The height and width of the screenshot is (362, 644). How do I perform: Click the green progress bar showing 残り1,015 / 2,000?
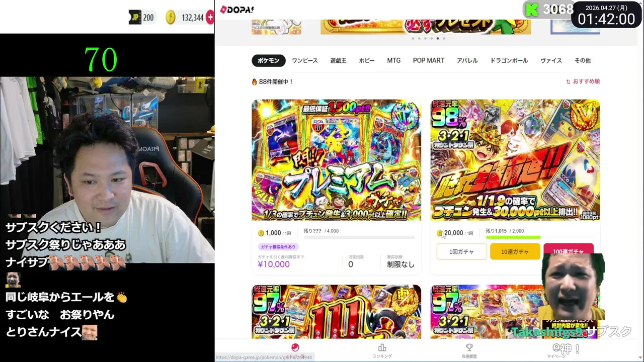[539, 237]
